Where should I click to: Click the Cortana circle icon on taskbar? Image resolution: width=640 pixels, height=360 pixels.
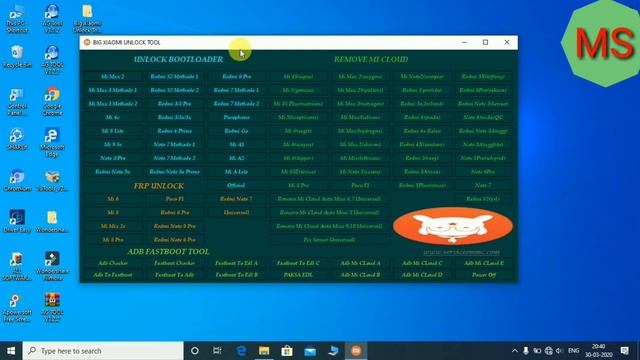[195, 351]
